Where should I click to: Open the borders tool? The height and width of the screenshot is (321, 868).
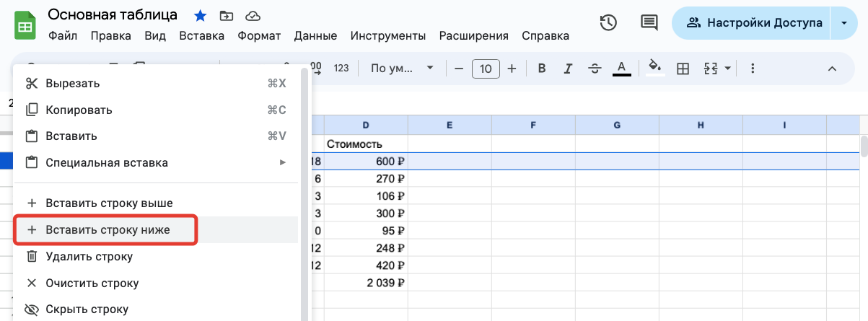[x=683, y=69]
